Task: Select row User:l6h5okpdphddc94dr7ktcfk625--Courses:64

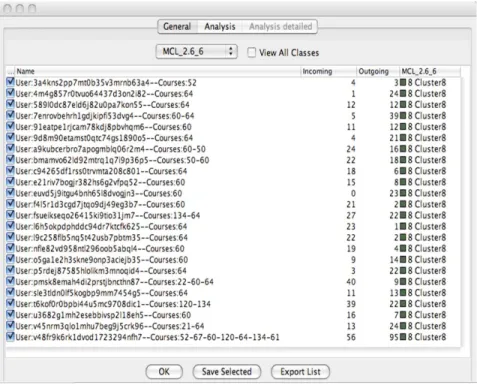Action: (233, 226)
